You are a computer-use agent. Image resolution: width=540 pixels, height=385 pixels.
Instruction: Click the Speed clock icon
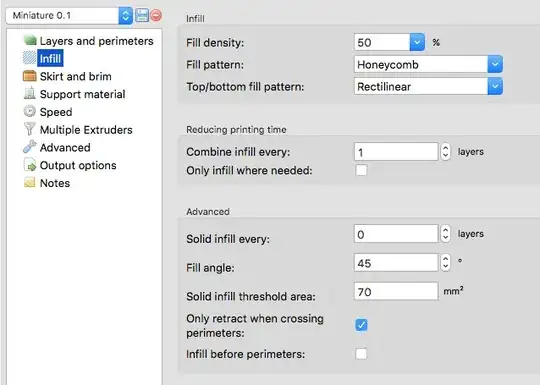coord(30,111)
